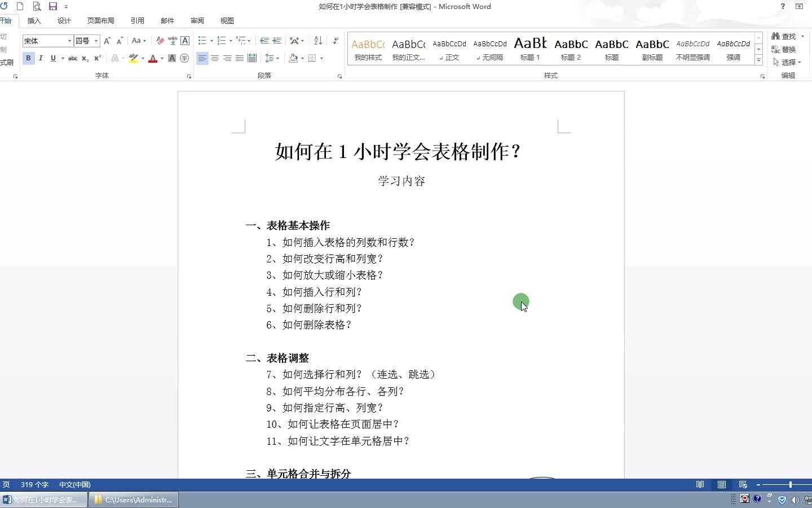
Task: Align the paragraph to the right
Action: (227, 58)
